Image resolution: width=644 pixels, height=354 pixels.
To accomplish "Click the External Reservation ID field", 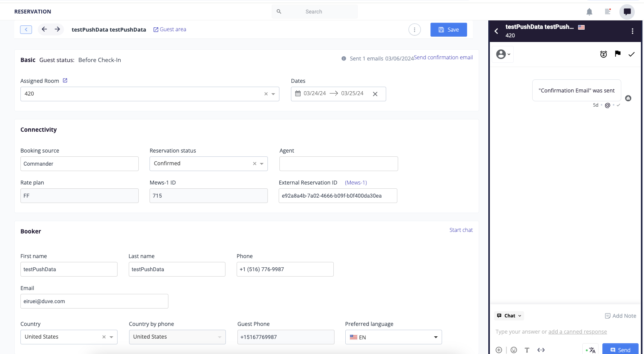I will click(338, 196).
